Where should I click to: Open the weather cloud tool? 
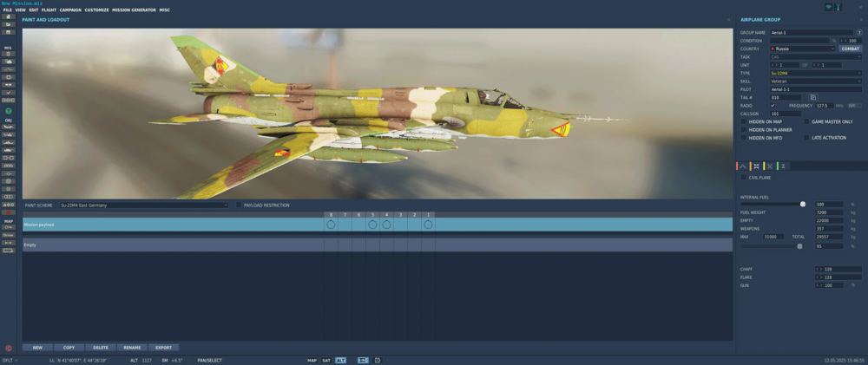pos(9,62)
